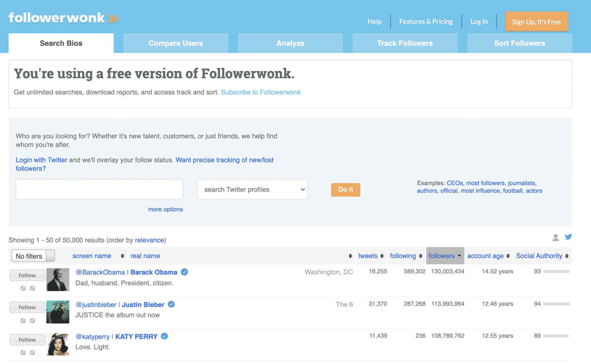Click the Followerwonk double-chevron logo icon

(112, 18)
